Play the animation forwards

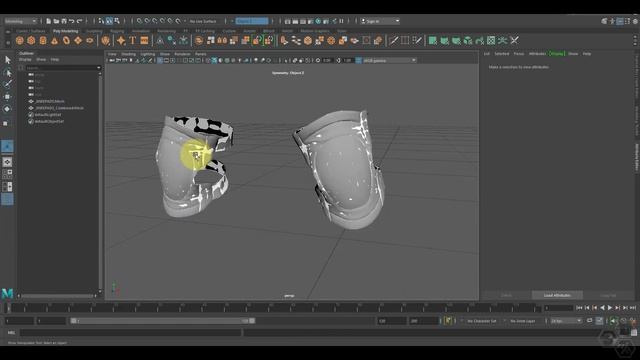pyautogui.click(x=610, y=308)
